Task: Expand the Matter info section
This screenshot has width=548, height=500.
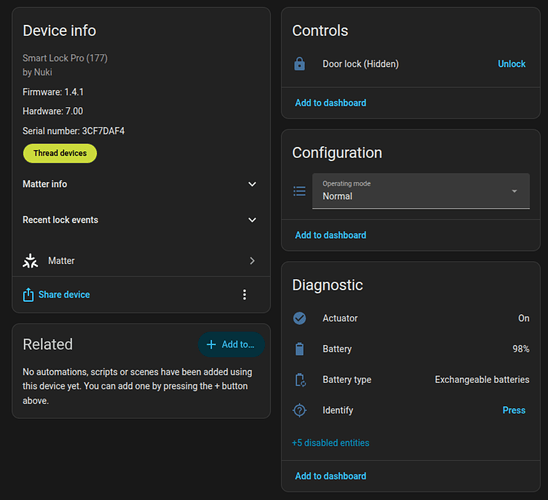Action: point(140,184)
